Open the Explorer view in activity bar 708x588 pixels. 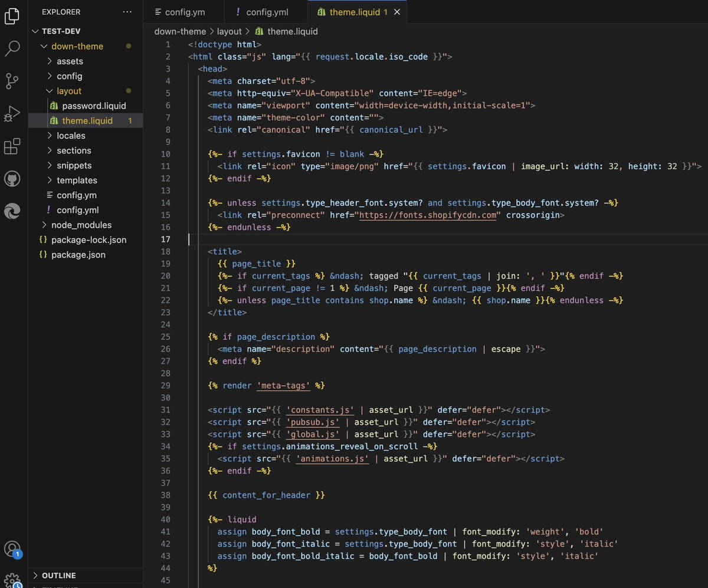coord(12,16)
